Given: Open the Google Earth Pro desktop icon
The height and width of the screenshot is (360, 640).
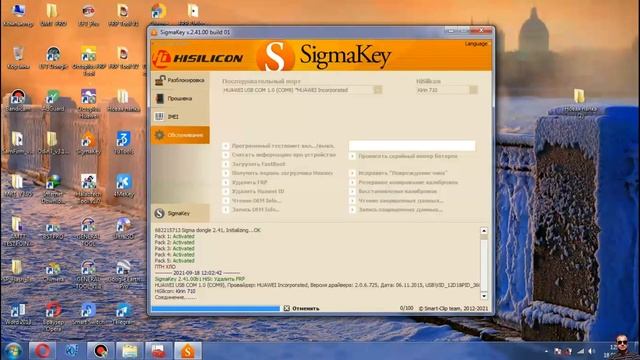Looking at the screenshot, I should click(x=123, y=274).
